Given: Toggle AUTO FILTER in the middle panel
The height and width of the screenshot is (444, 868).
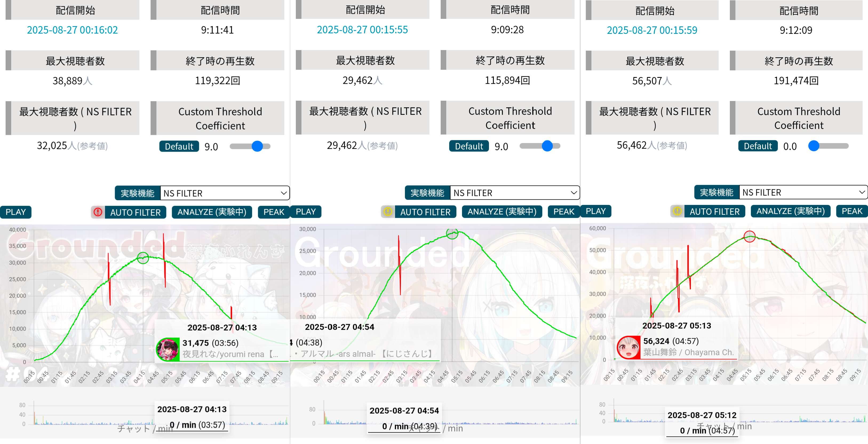Looking at the screenshot, I should pos(425,212).
